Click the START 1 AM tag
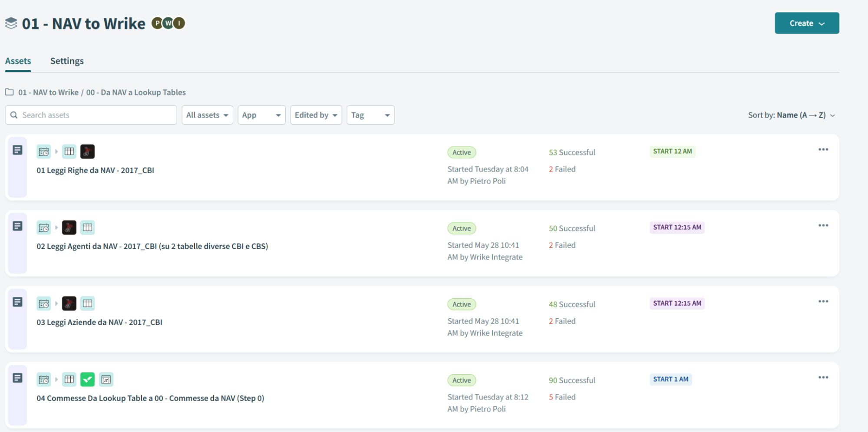 pos(670,379)
